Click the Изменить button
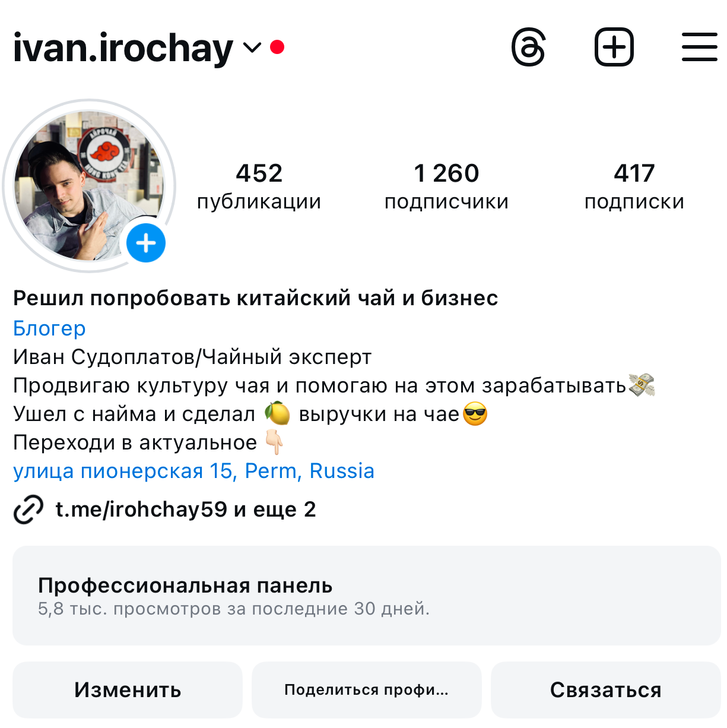Viewport: 727px width, 728px height. (128, 690)
